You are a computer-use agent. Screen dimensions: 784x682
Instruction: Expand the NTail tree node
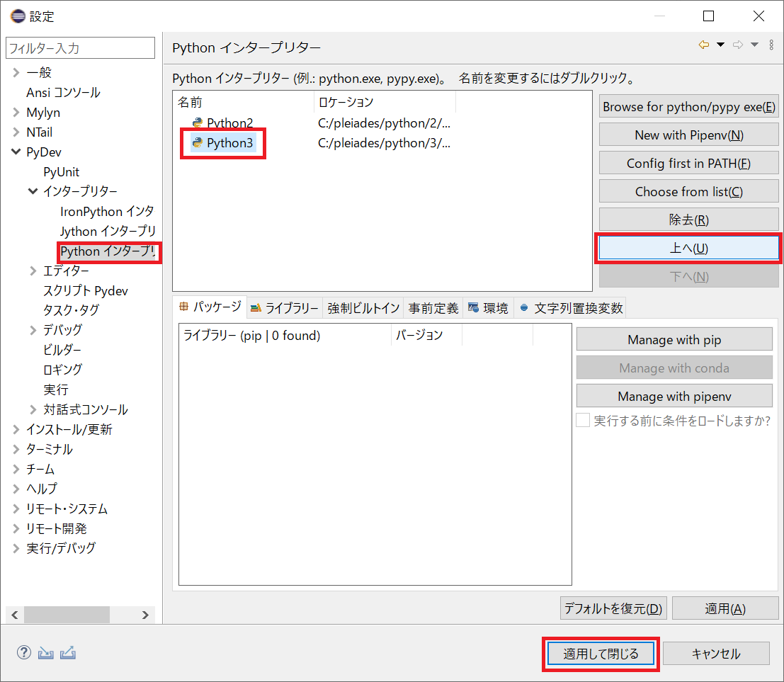[16, 132]
